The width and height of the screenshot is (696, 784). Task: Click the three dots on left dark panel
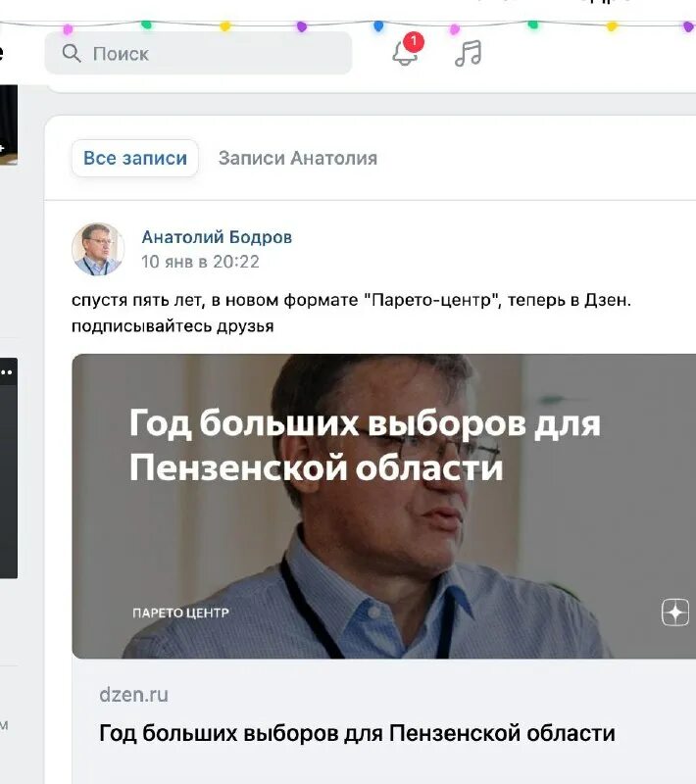tap(7, 372)
